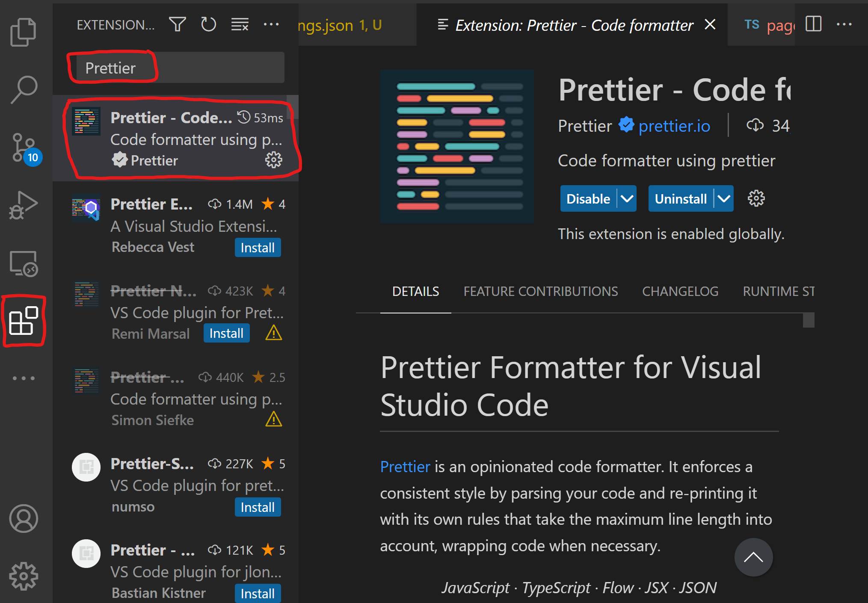868x603 pixels.
Task: Click the Prettier search input field
Action: pyautogui.click(x=180, y=68)
